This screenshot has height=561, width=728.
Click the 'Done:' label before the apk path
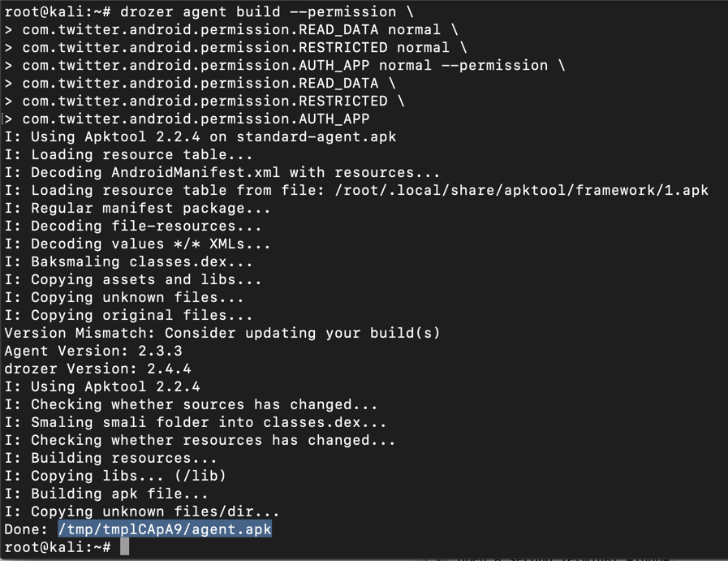pos(27,529)
